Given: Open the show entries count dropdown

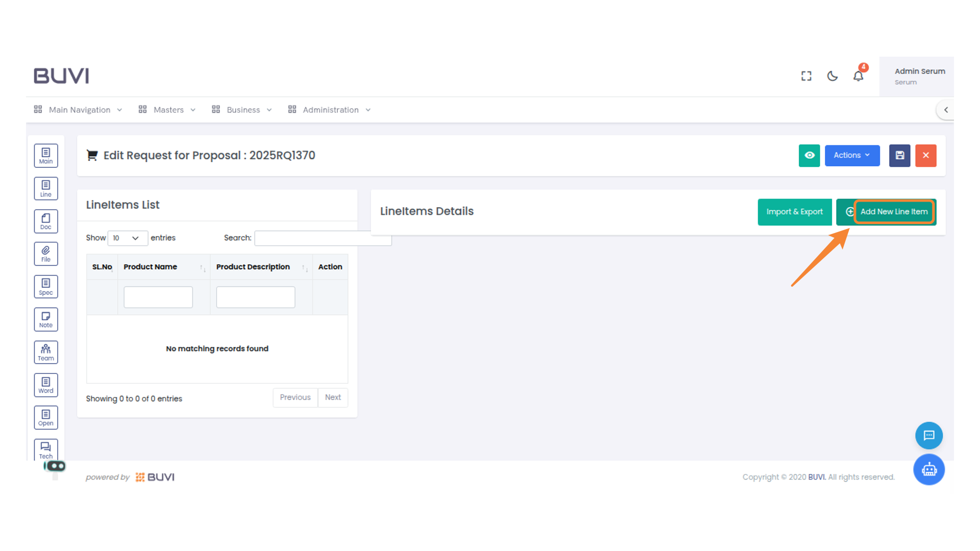Looking at the screenshot, I should click(x=127, y=238).
